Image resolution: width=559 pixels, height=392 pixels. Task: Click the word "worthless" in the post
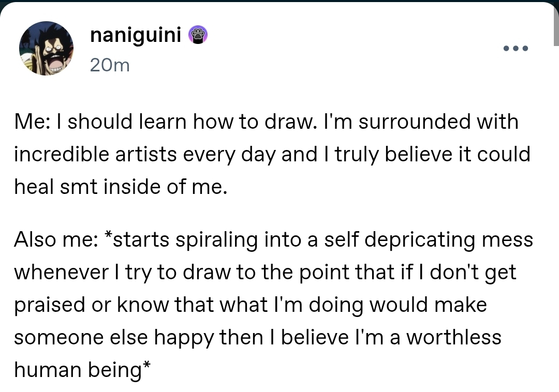coord(453,337)
